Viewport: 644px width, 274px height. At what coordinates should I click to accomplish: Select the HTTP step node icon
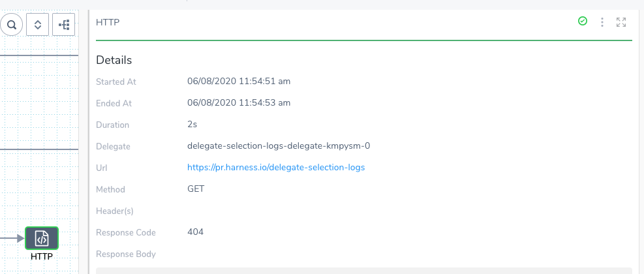click(x=42, y=238)
